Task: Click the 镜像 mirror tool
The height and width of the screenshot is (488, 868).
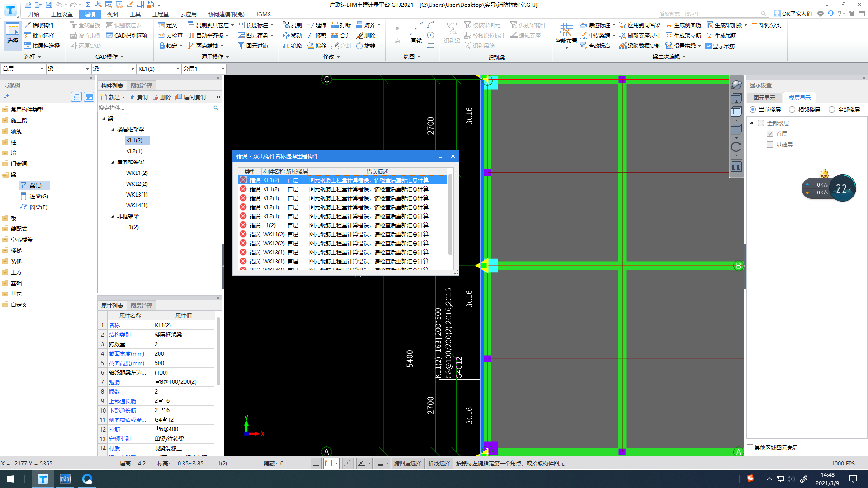Action: click(x=292, y=46)
